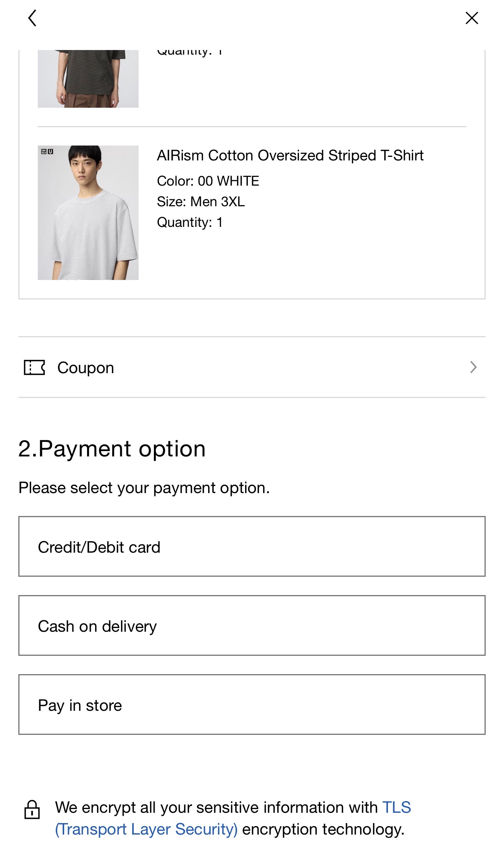Viewport: 504px width, 859px height.
Task: View the dark striped T-shirt thumbnail
Action: (88, 79)
